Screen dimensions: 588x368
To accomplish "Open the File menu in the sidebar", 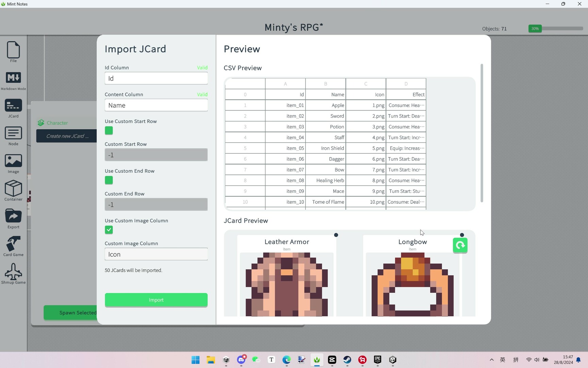I will pos(13,52).
